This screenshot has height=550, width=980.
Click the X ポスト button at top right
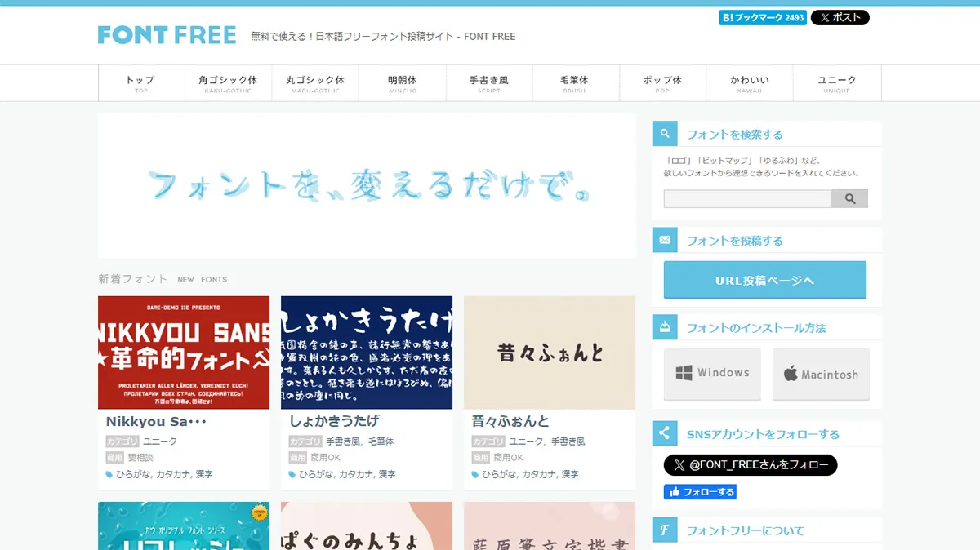pos(840,16)
